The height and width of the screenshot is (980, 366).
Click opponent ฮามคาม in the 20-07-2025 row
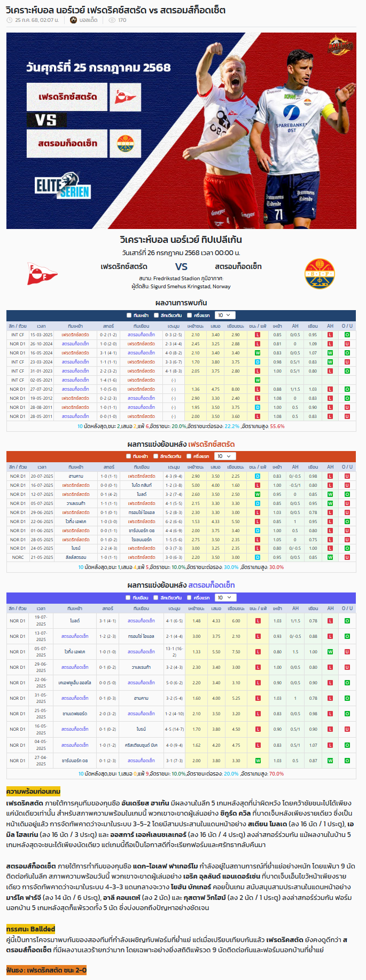76,476
